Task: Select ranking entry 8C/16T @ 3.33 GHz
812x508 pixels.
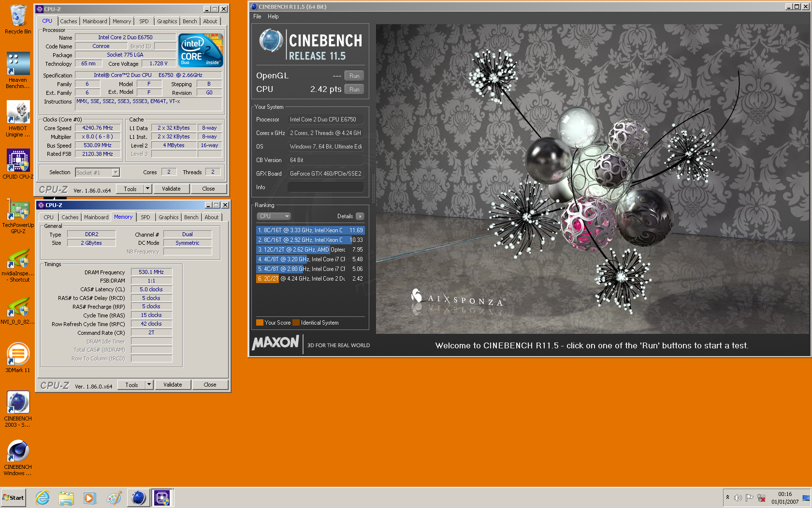Action: (x=310, y=230)
